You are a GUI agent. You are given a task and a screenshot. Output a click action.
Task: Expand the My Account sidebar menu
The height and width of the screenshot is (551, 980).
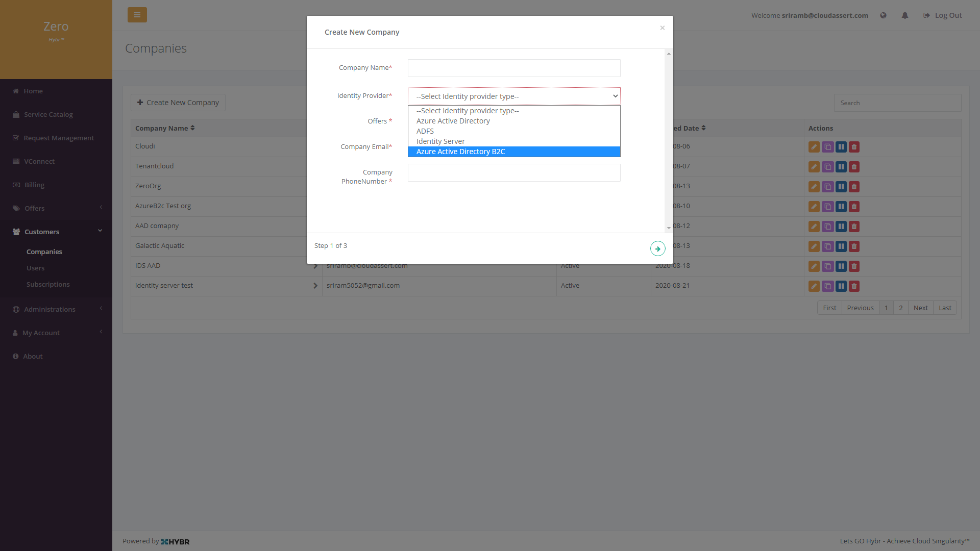56,333
